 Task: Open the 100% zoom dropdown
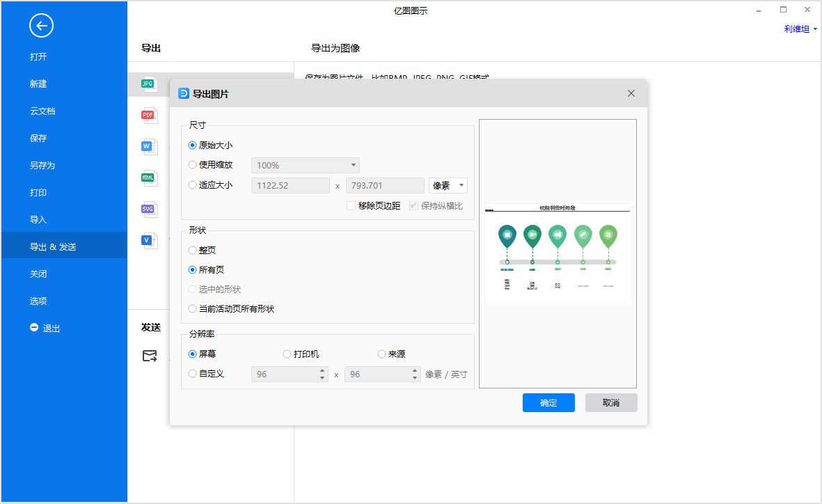pyautogui.click(x=306, y=165)
